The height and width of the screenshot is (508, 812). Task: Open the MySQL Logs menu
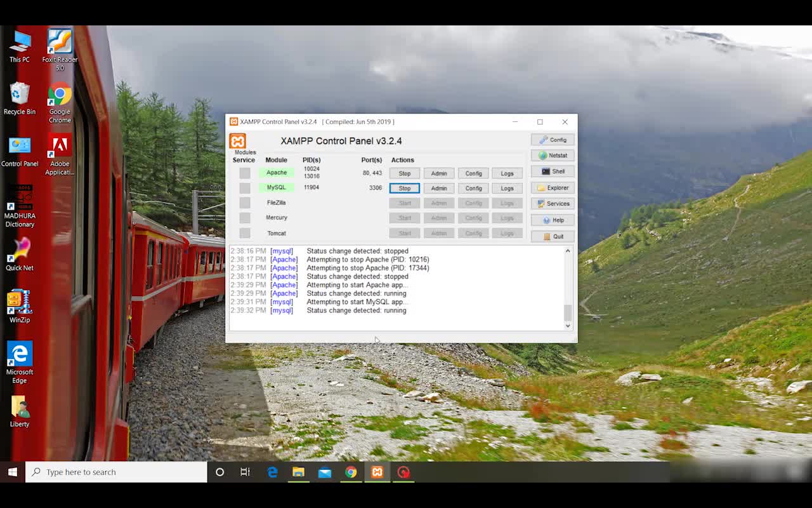(507, 188)
